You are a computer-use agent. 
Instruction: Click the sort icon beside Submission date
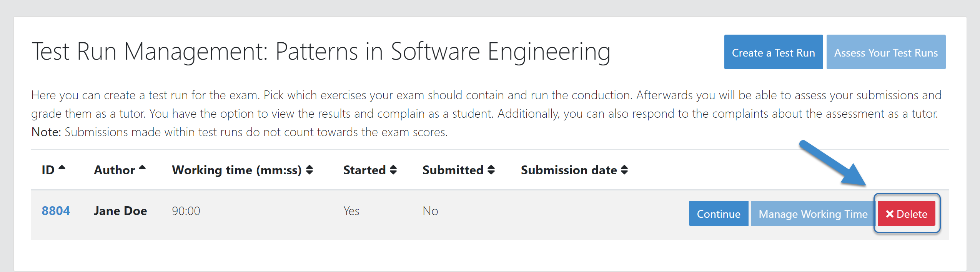coord(625,170)
